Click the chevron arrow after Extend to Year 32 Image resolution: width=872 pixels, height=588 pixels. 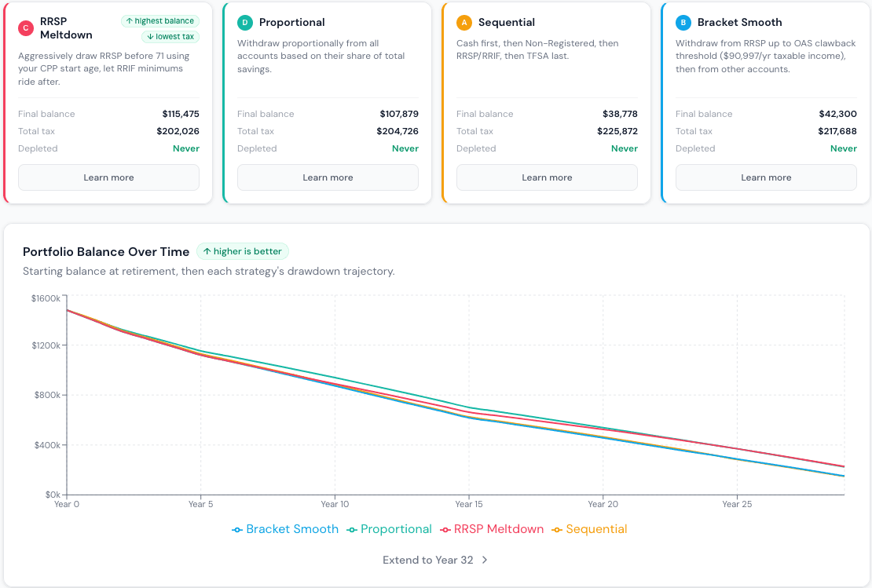click(485, 560)
